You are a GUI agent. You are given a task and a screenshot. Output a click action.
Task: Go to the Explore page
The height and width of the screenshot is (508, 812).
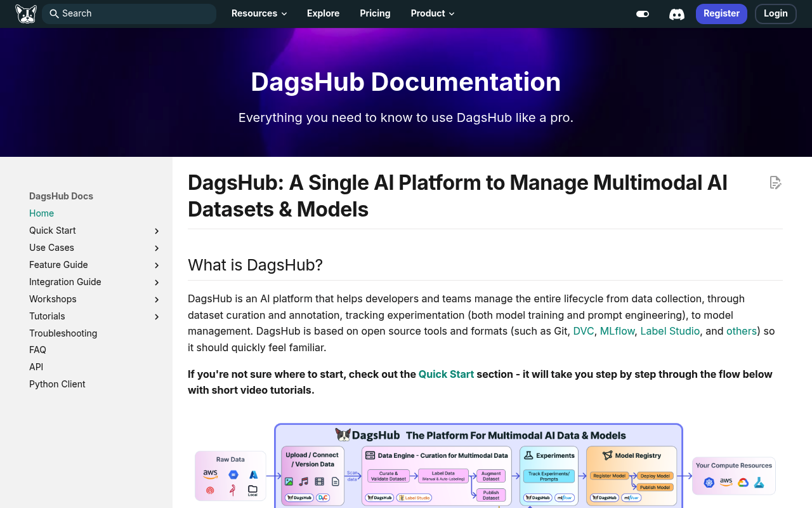pyautogui.click(x=323, y=13)
